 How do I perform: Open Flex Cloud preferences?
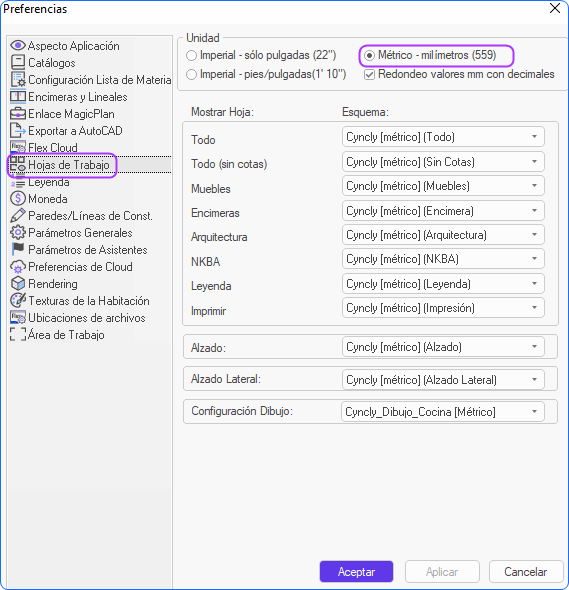53,147
